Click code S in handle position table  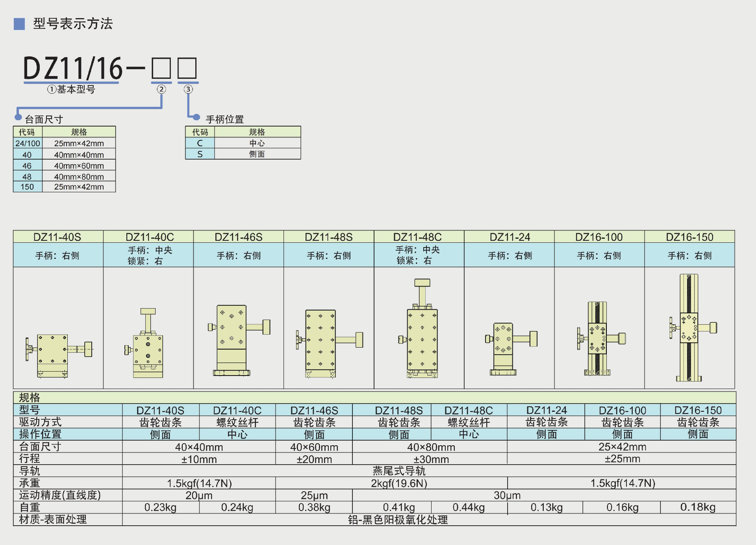tap(200, 154)
